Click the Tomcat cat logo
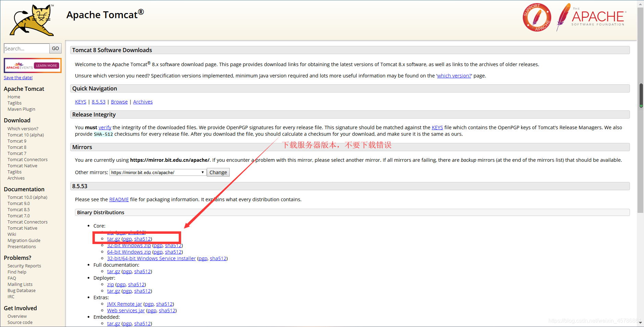Screen dimensions: 644x327 click(x=32, y=20)
